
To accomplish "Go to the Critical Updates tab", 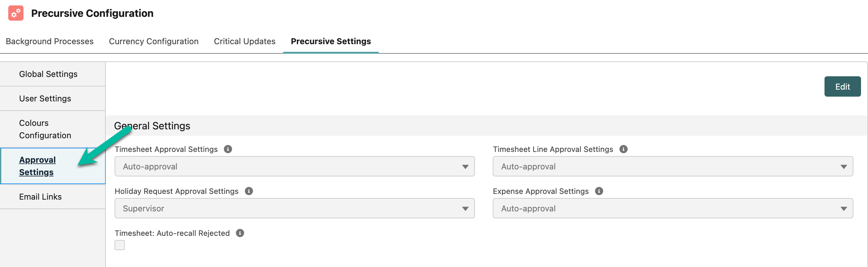I will 244,41.
